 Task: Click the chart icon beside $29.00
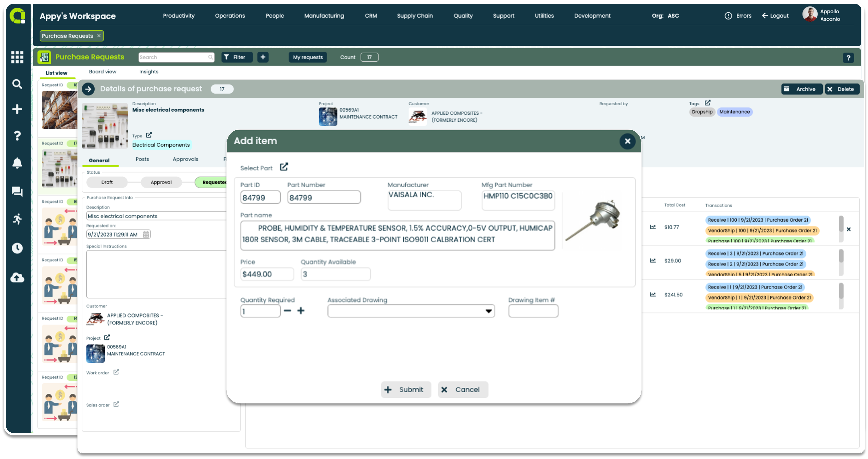(x=653, y=260)
